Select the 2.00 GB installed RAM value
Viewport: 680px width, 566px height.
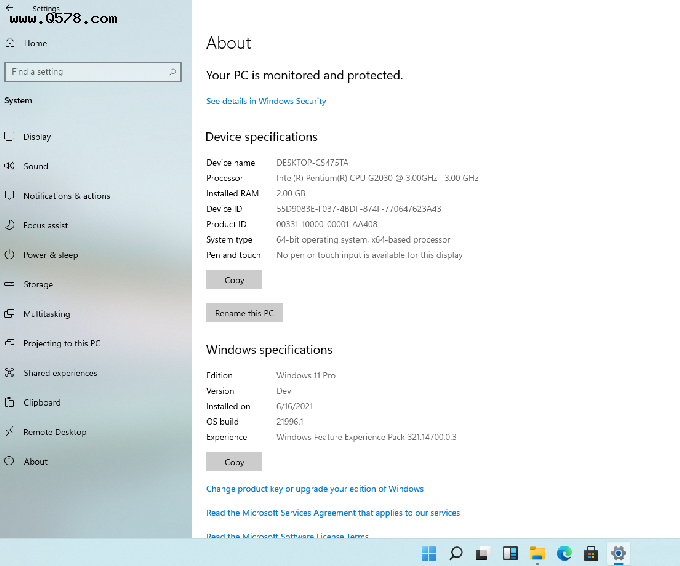tap(291, 193)
